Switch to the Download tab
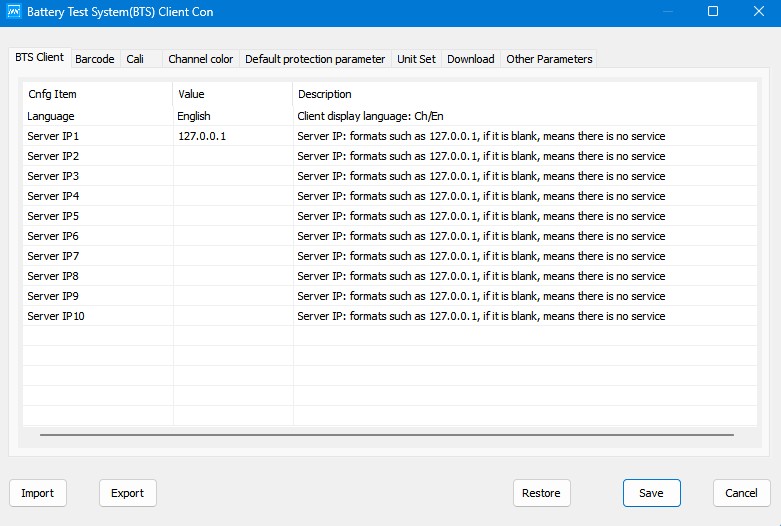781x526 pixels. [x=471, y=59]
